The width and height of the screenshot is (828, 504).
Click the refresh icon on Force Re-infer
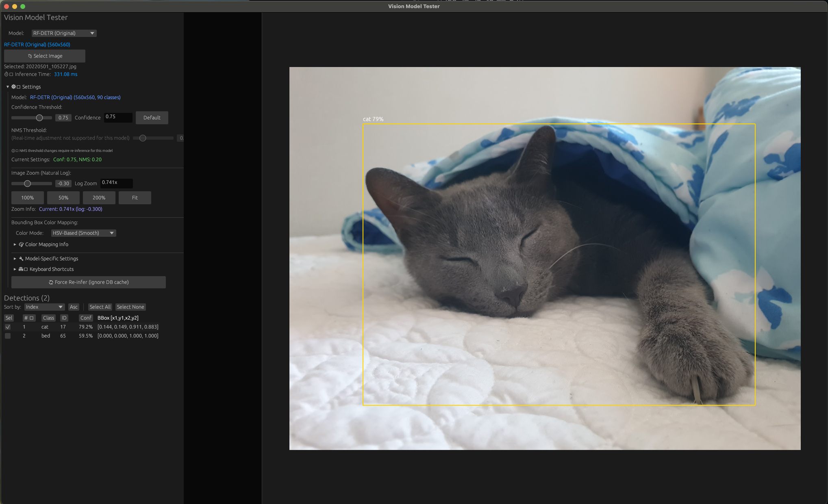[51, 282]
